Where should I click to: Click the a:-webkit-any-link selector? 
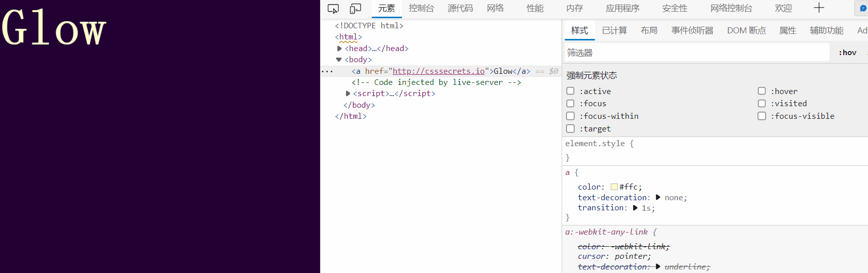point(606,232)
